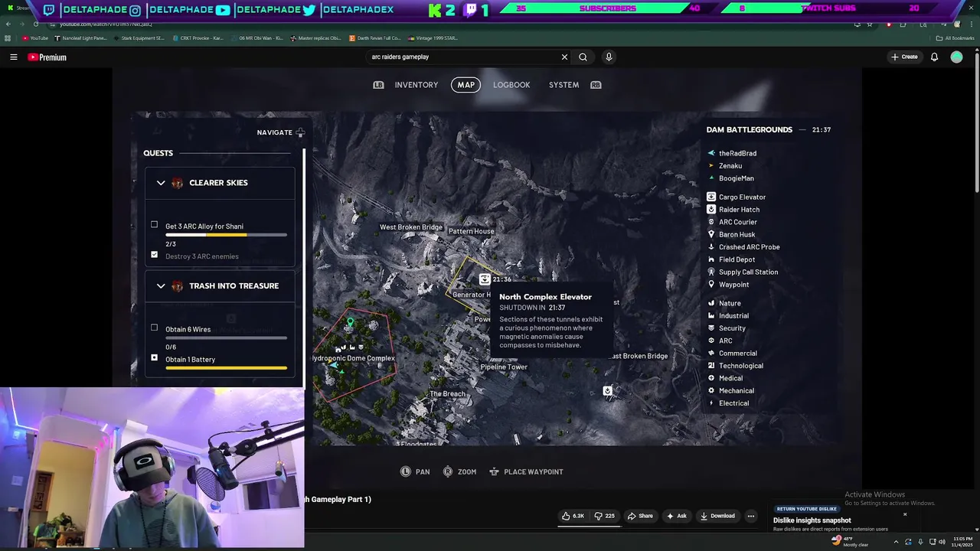The height and width of the screenshot is (551, 980).
Task: Click the Crashed ARC Probe legend icon
Action: point(711,247)
